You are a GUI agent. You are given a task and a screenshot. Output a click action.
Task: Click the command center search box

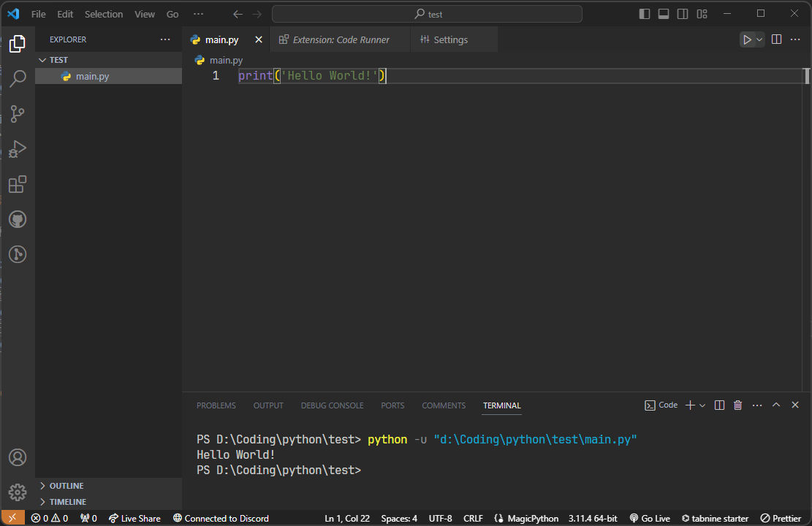427,14
